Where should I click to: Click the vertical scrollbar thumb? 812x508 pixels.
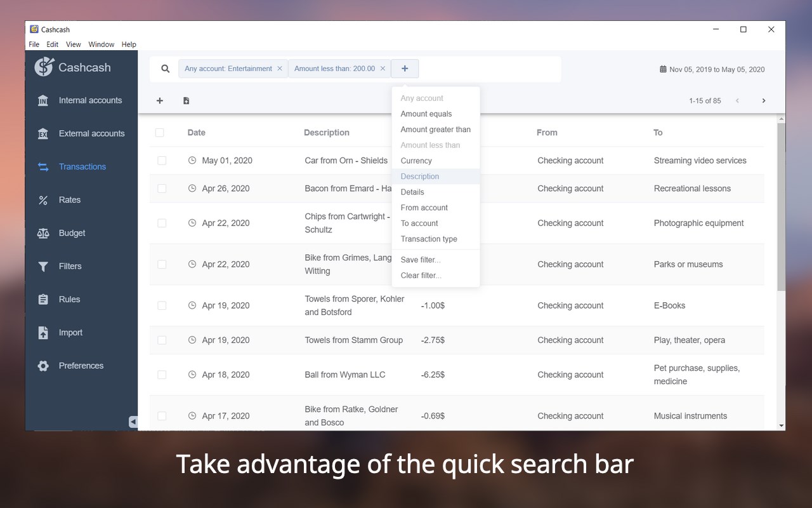(x=781, y=206)
